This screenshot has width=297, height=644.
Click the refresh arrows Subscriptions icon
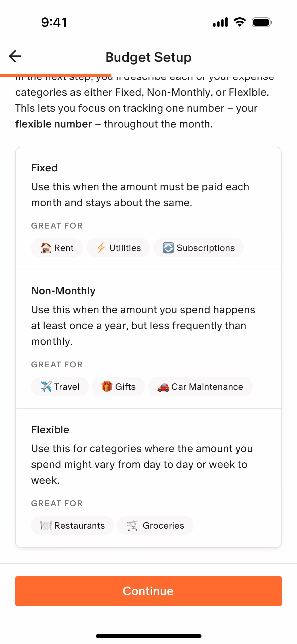click(x=168, y=248)
